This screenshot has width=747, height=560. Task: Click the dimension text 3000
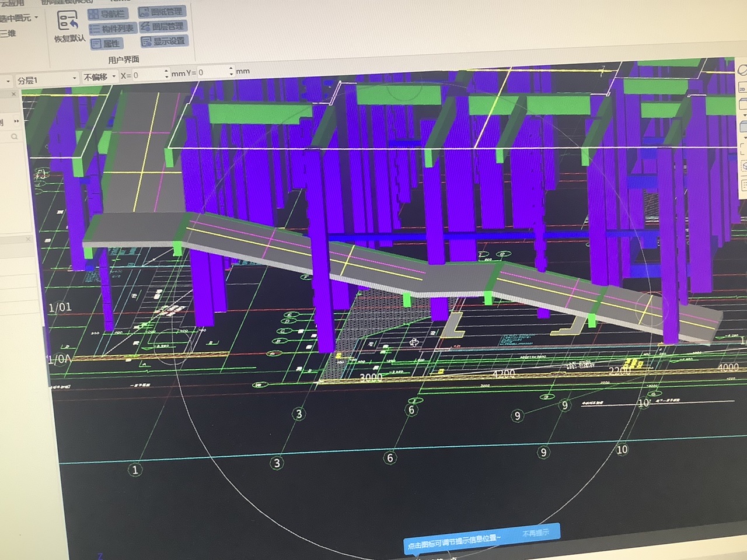371,377
